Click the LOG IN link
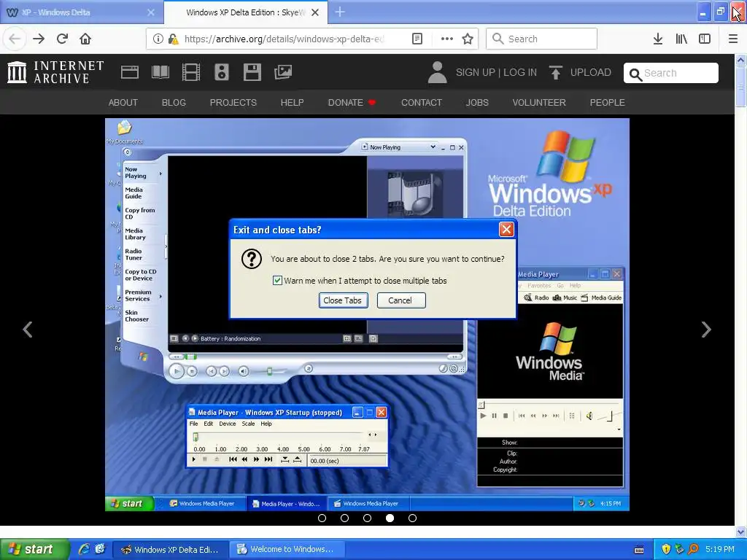 tap(519, 72)
